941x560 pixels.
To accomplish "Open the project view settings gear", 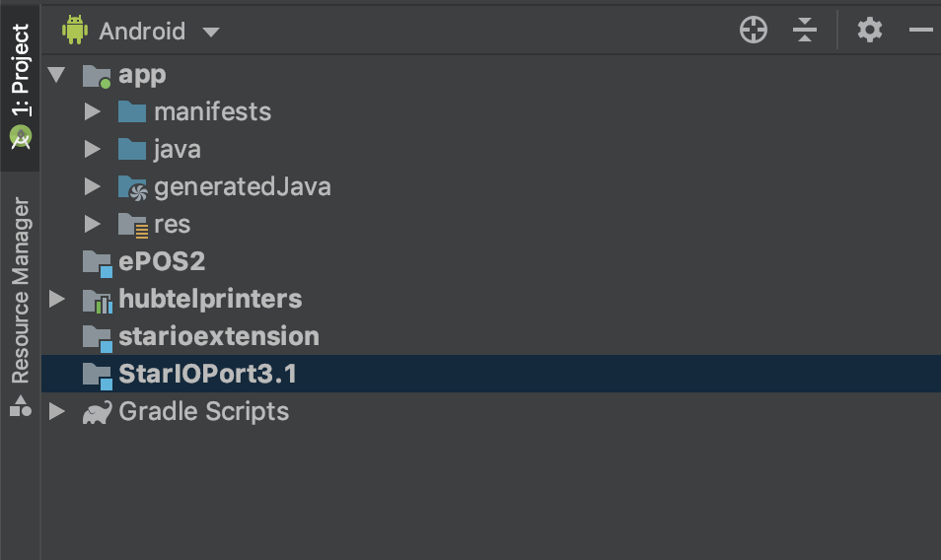I will click(x=869, y=31).
